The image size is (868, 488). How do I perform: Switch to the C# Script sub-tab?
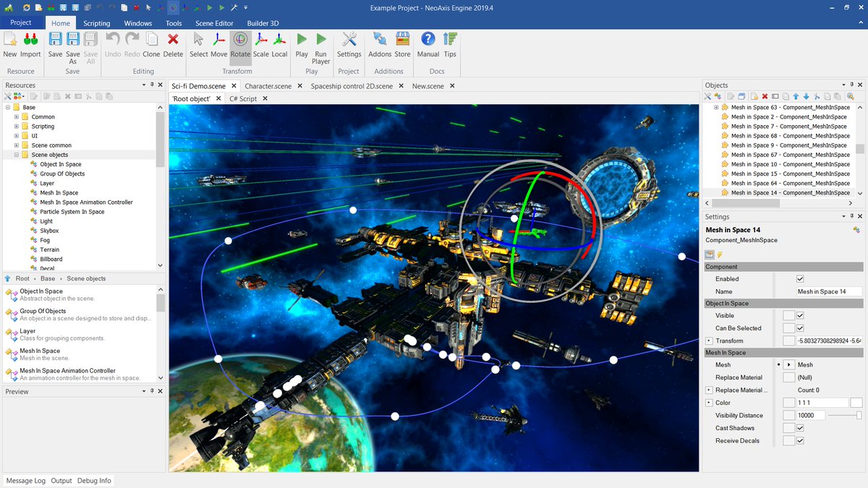(243, 98)
